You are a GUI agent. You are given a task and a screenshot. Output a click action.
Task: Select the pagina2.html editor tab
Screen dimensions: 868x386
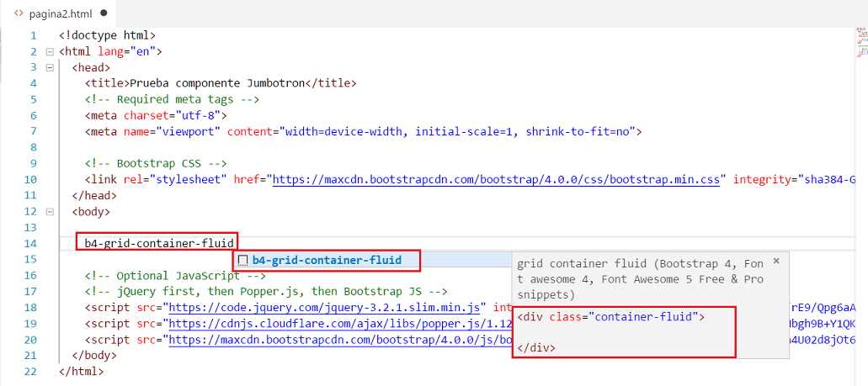(x=59, y=13)
